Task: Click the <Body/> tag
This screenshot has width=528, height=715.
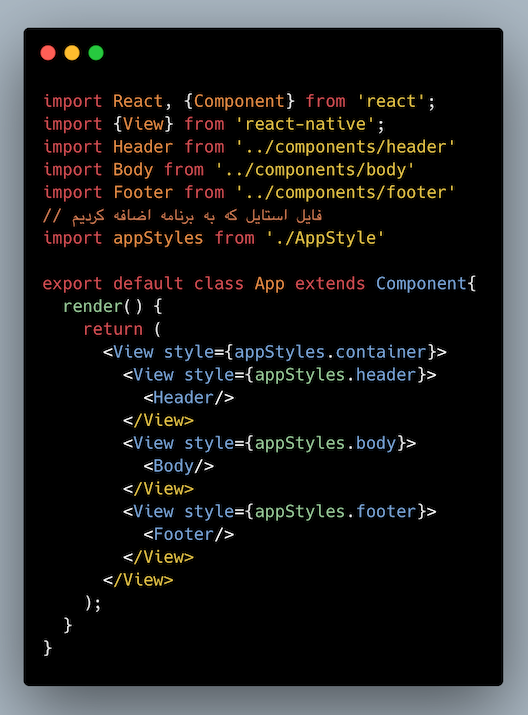Action: (179, 466)
